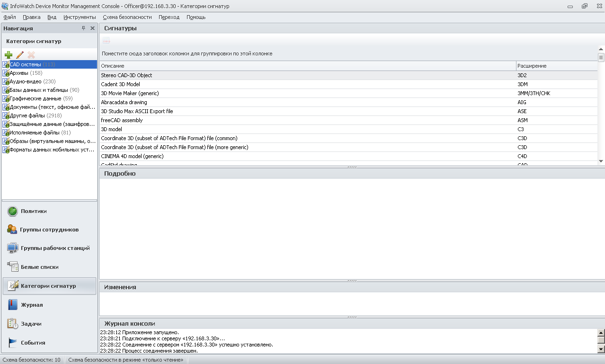Click the Белые списки icon
Viewport: 605px width, 364px height.
click(x=13, y=267)
